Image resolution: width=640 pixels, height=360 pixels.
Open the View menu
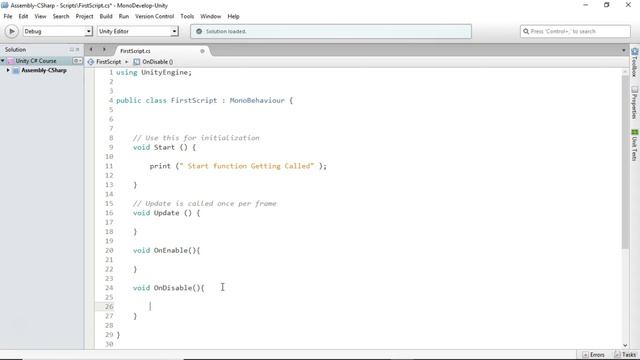click(x=40, y=16)
